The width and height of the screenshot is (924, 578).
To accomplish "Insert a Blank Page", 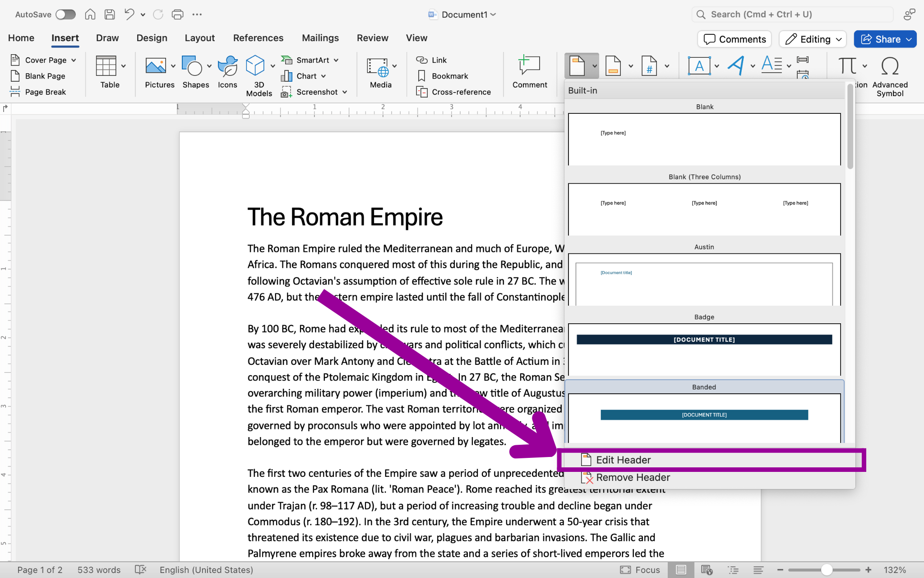I will 38,76.
